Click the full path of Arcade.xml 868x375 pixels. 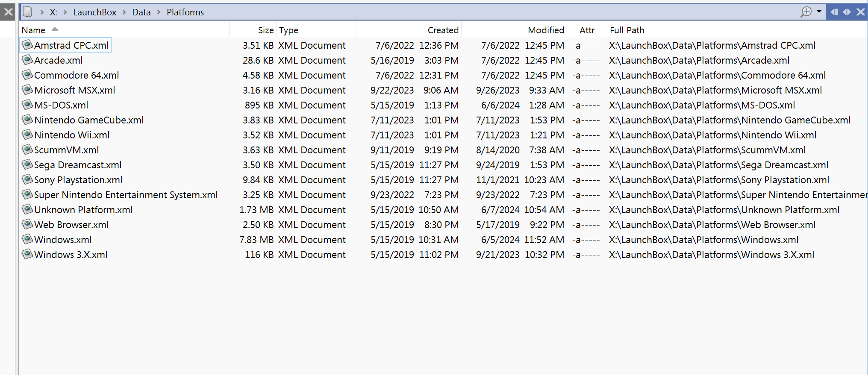[x=699, y=60]
